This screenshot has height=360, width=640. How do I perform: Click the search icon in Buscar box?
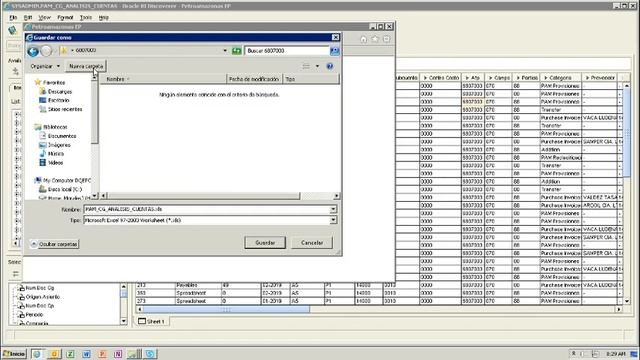click(x=334, y=51)
